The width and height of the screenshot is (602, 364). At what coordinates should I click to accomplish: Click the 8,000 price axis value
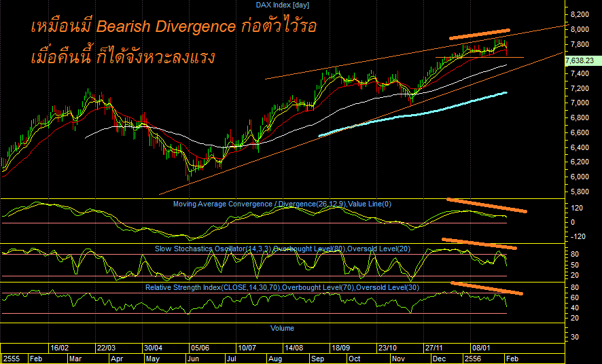tap(580, 29)
